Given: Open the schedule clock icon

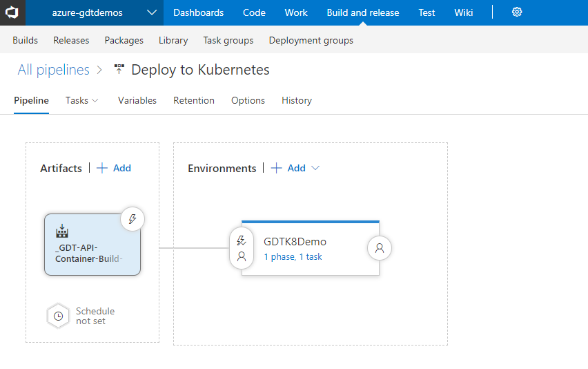Looking at the screenshot, I should click(58, 316).
